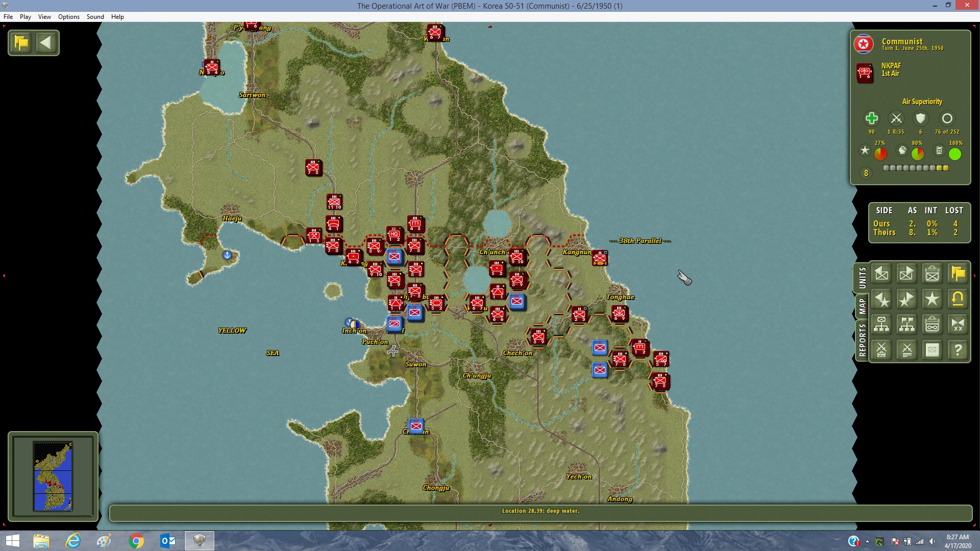
Task: Click the number 8 circle badge
Action: [x=866, y=173]
